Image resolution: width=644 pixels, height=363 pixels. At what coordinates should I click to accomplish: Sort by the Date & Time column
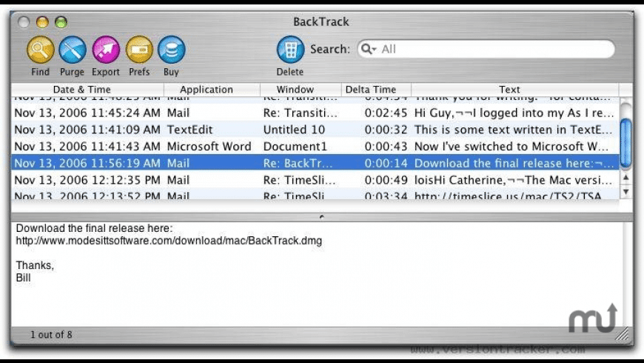click(87, 89)
